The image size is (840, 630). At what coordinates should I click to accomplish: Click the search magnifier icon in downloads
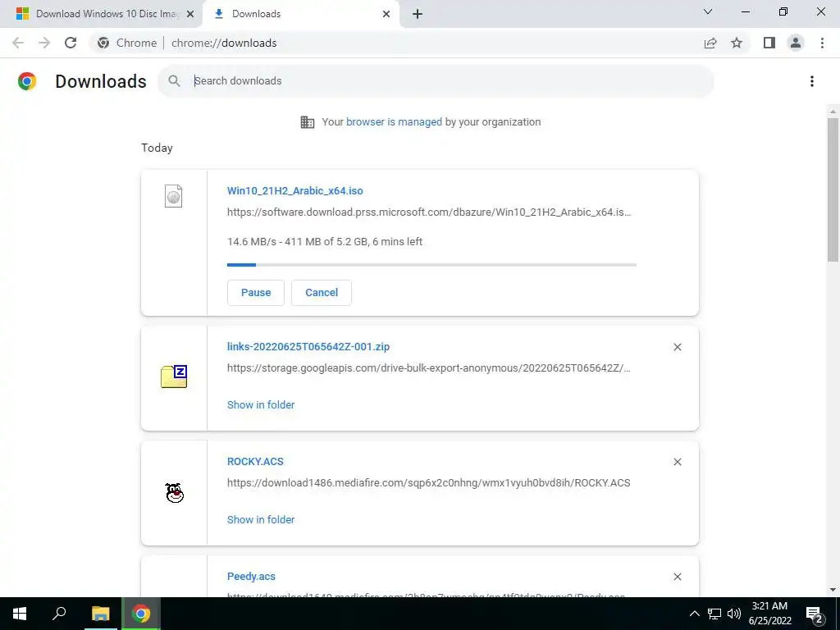(x=174, y=81)
